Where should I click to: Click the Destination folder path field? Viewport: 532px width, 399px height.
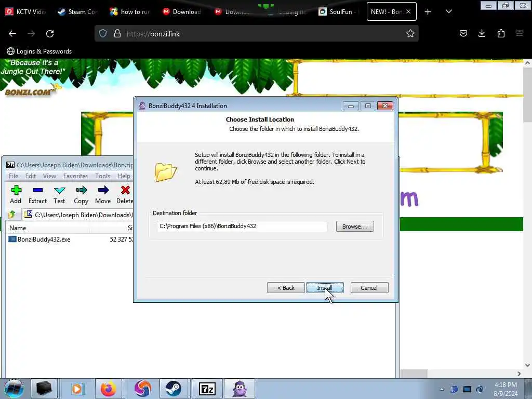tap(242, 227)
